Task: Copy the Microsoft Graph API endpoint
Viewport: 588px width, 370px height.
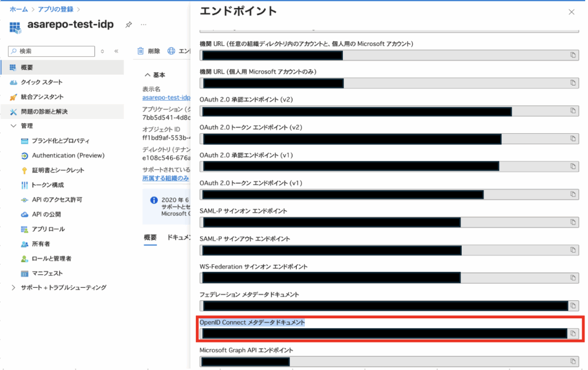Action: pyautogui.click(x=572, y=361)
